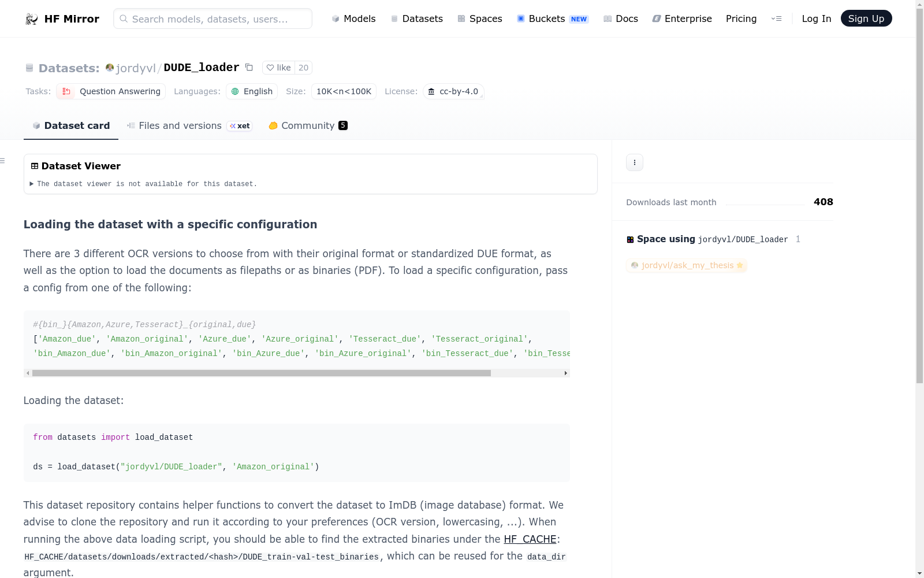Click the load_dataset import code line
The width and height of the screenshot is (924, 578).
point(113,438)
